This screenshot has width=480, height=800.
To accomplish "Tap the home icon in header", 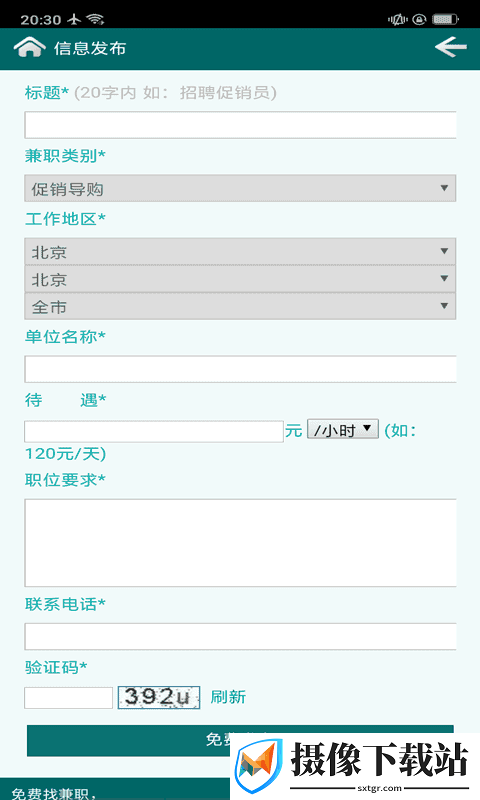I will coord(30,47).
